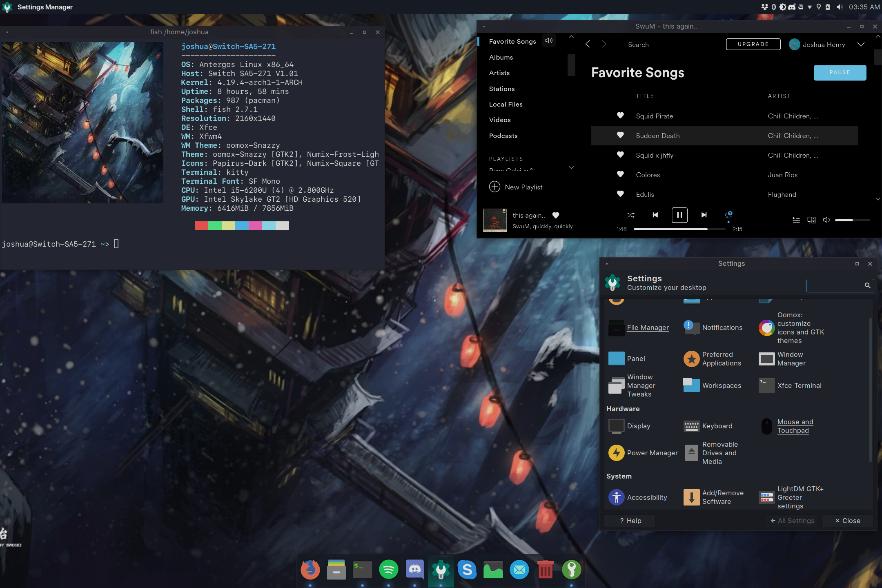Screen dimensions: 882x588
Task: Seek on the song progress bar
Action: pyautogui.click(x=679, y=229)
